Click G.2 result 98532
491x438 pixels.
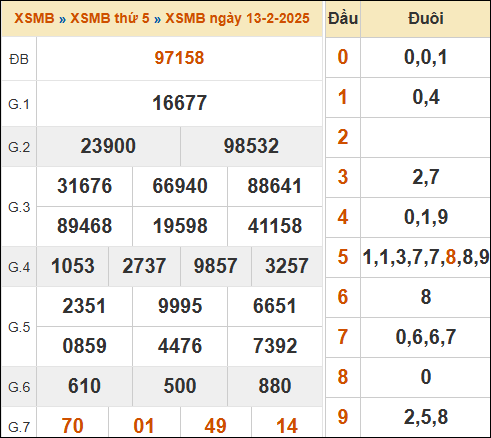point(251,146)
